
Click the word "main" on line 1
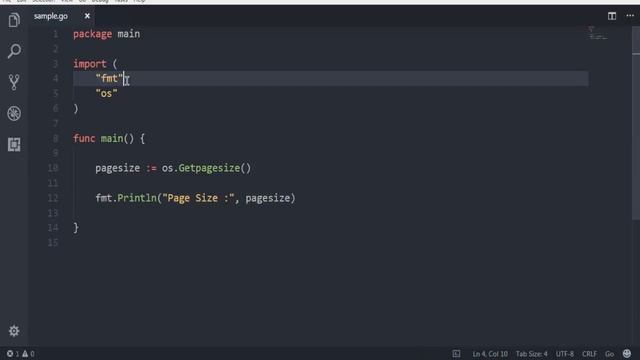coord(129,34)
